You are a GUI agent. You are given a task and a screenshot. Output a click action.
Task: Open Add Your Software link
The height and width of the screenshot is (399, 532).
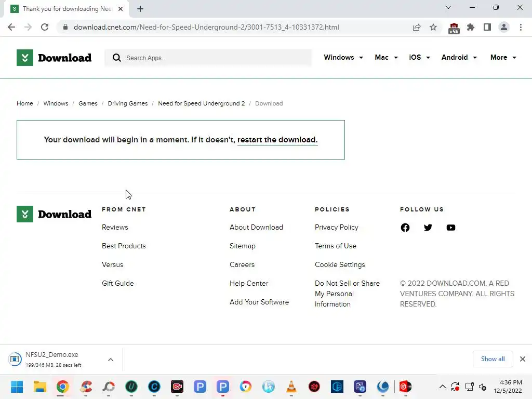259,302
